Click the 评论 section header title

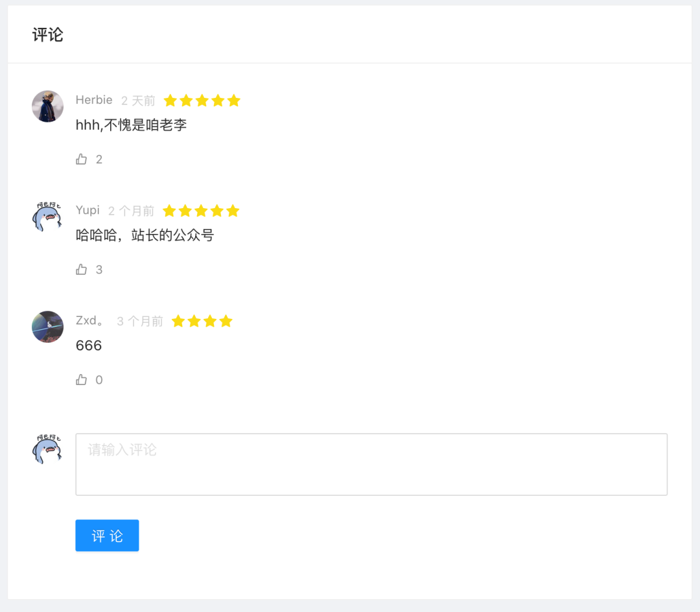(48, 35)
